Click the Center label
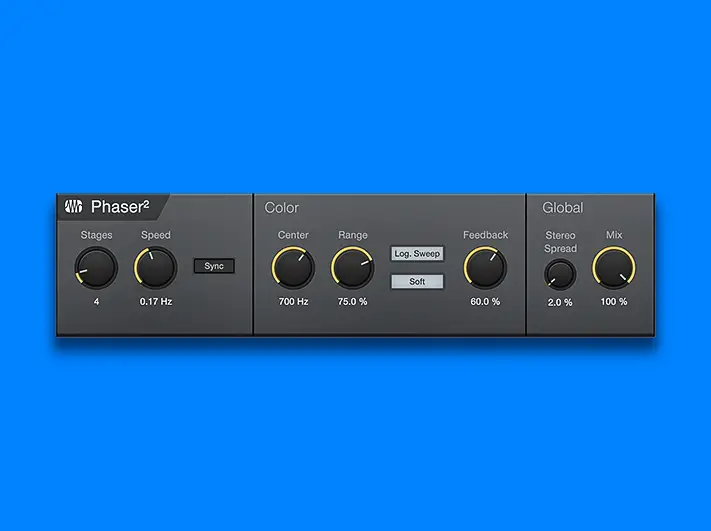This screenshot has width=711, height=531. (x=293, y=235)
